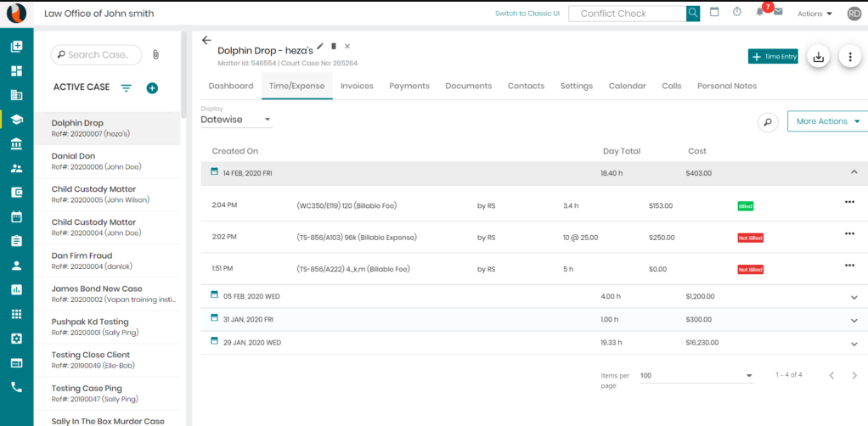Open the Personal Notes tab
This screenshot has width=868, height=426.
click(x=727, y=86)
